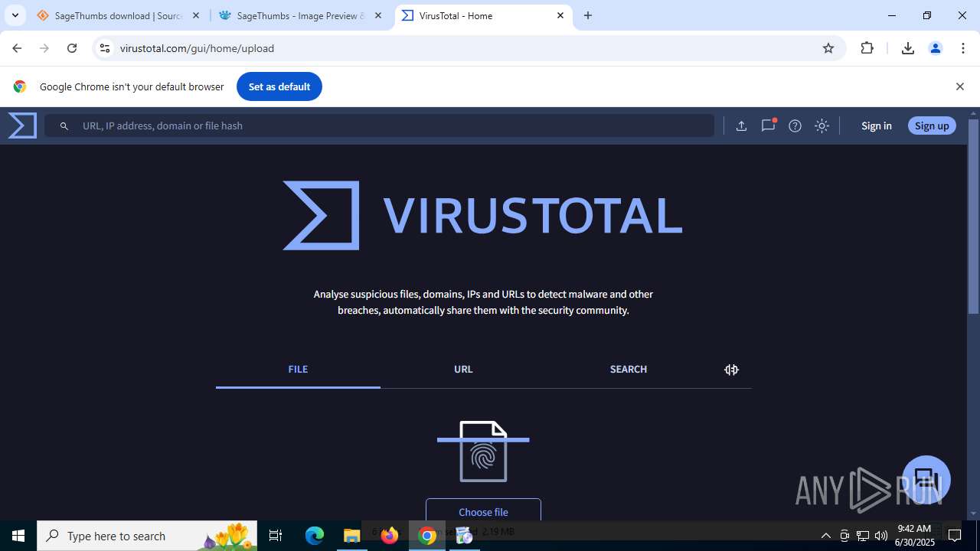
Task: Click the page vertical scrollbar thumb
Action: (x=973, y=216)
